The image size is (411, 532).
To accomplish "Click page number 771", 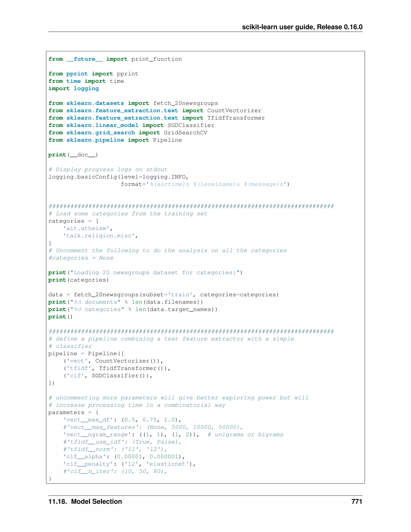I will coord(357,501).
